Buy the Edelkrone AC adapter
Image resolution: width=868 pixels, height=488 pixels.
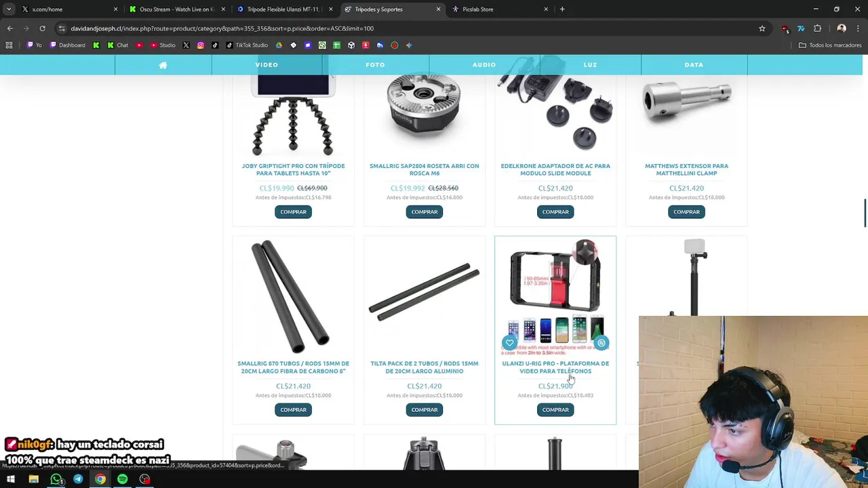(555, 212)
